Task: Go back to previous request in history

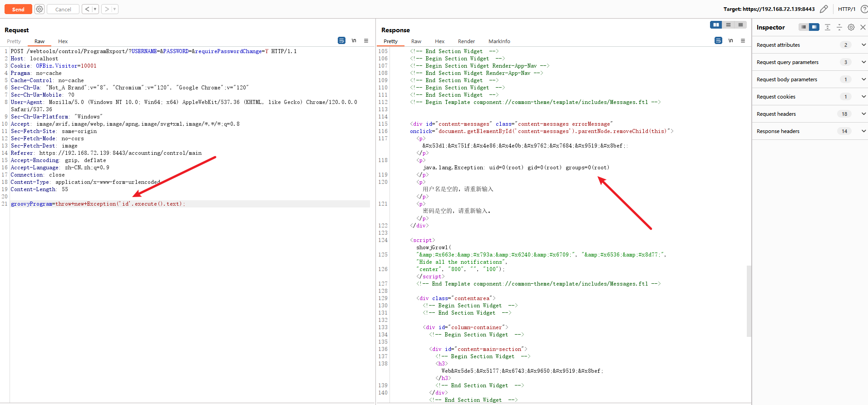Action: pos(87,9)
